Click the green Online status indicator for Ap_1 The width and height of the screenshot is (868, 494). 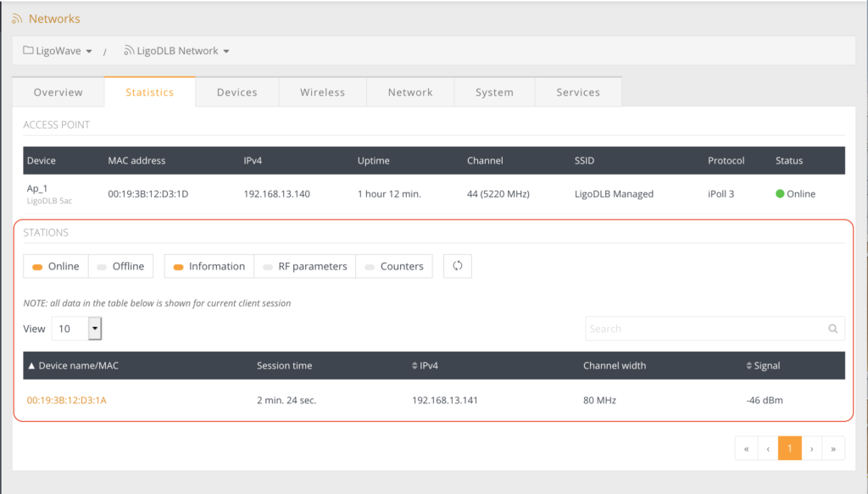(x=780, y=193)
